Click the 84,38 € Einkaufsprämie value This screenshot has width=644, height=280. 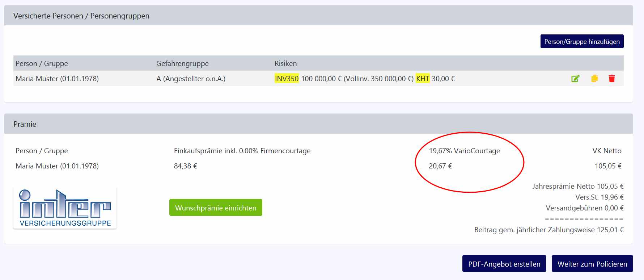[x=185, y=166]
